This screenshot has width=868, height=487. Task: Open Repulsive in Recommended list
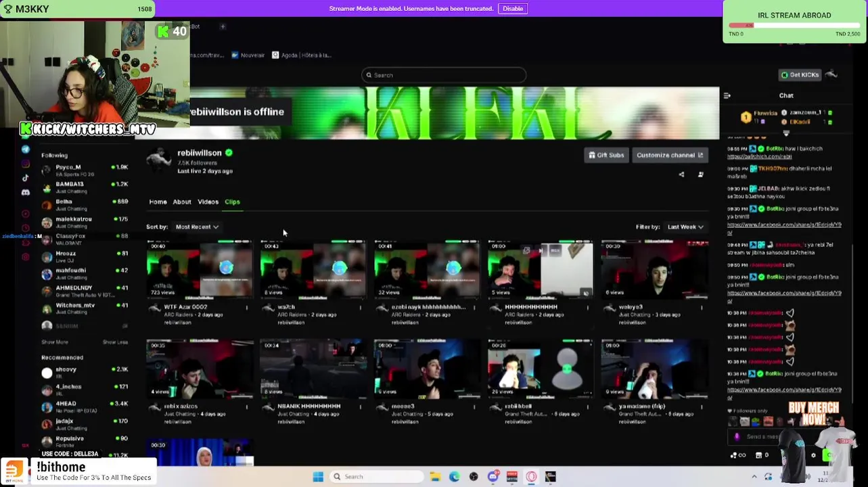point(85,442)
